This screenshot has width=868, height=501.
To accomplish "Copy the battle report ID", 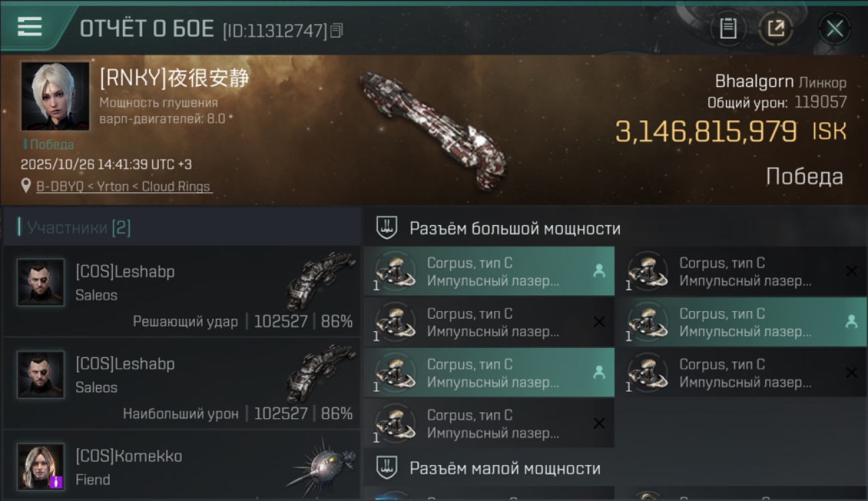I will (337, 30).
